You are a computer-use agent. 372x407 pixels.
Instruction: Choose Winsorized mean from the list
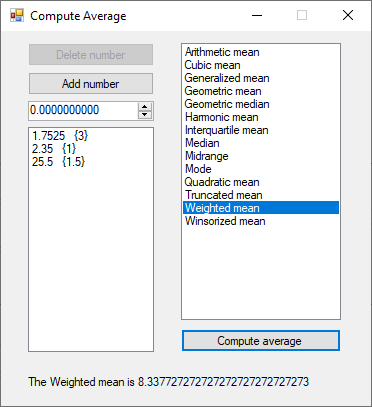coord(261,221)
